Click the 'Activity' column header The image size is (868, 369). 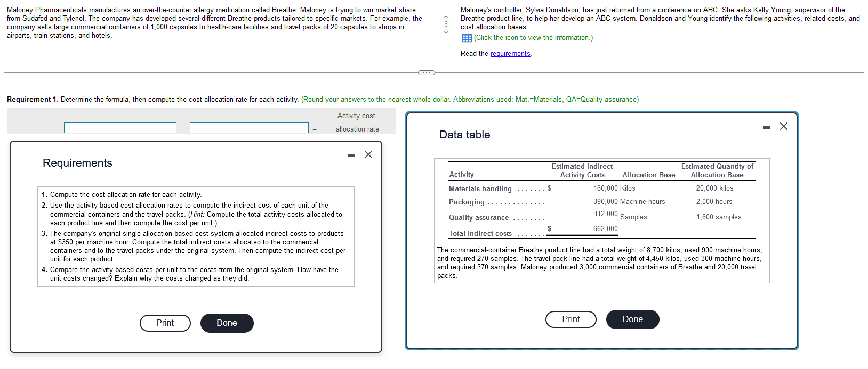point(461,175)
